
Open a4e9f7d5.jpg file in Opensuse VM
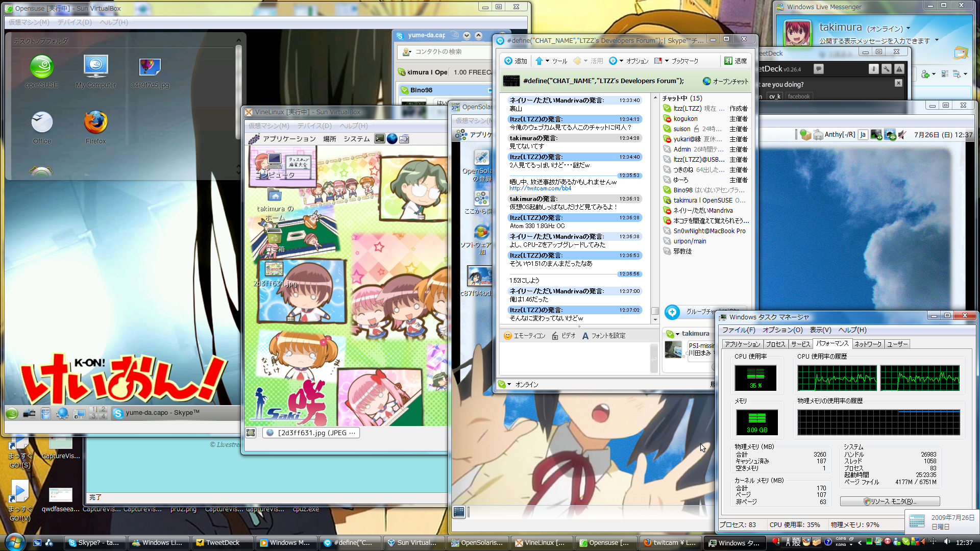pyautogui.click(x=150, y=72)
